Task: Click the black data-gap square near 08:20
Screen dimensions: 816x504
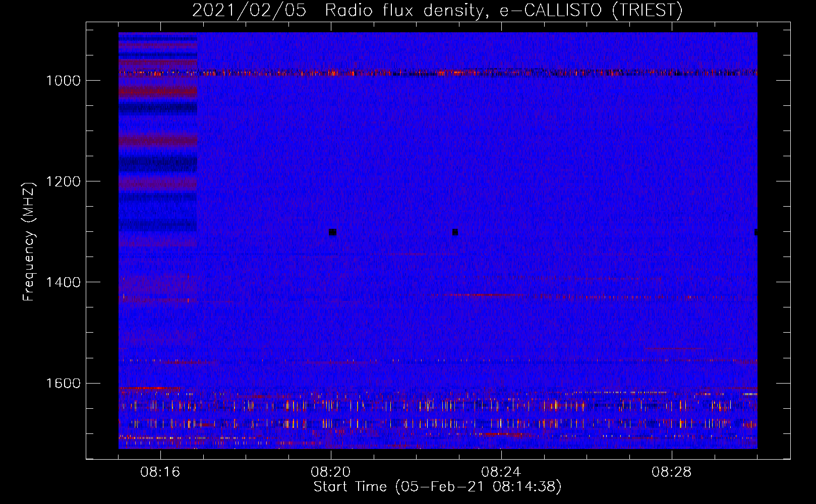Action: 332,232
